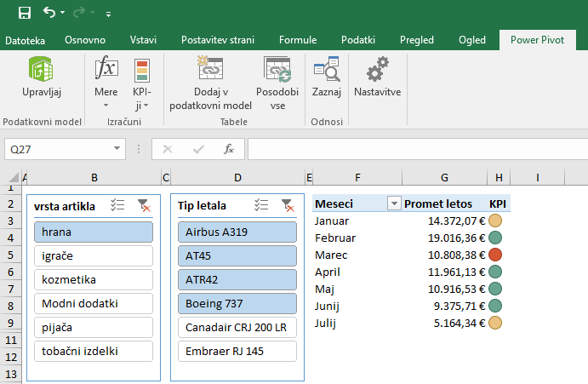Toggle the AT45 slicer item
The image size is (588, 384).
[237, 256]
